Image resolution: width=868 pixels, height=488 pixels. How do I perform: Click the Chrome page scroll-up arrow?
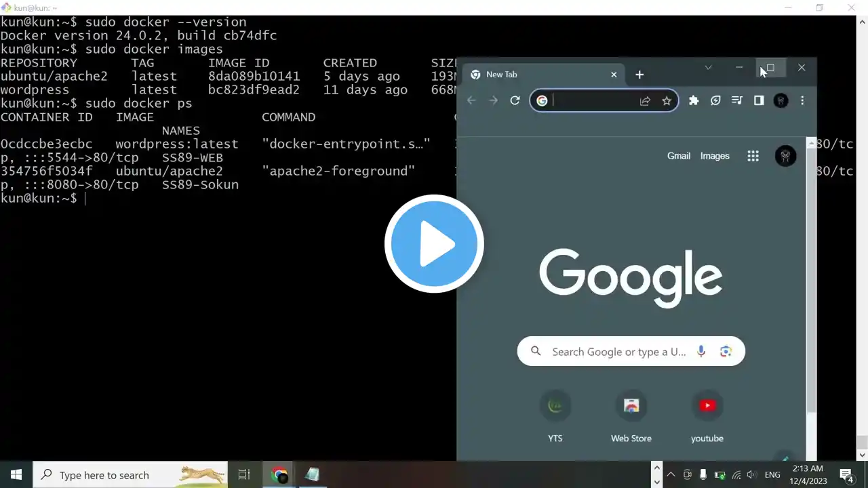(x=812, y=143)
